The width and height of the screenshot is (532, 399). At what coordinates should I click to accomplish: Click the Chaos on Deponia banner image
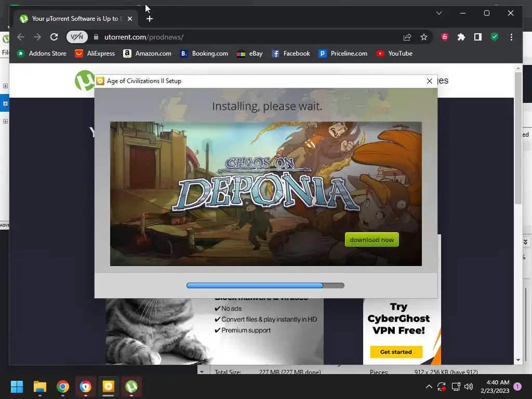265,194
